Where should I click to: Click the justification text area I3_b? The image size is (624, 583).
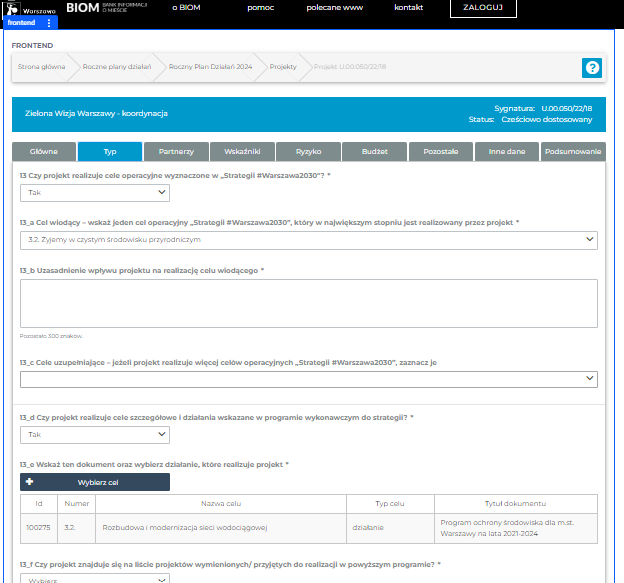308,303
